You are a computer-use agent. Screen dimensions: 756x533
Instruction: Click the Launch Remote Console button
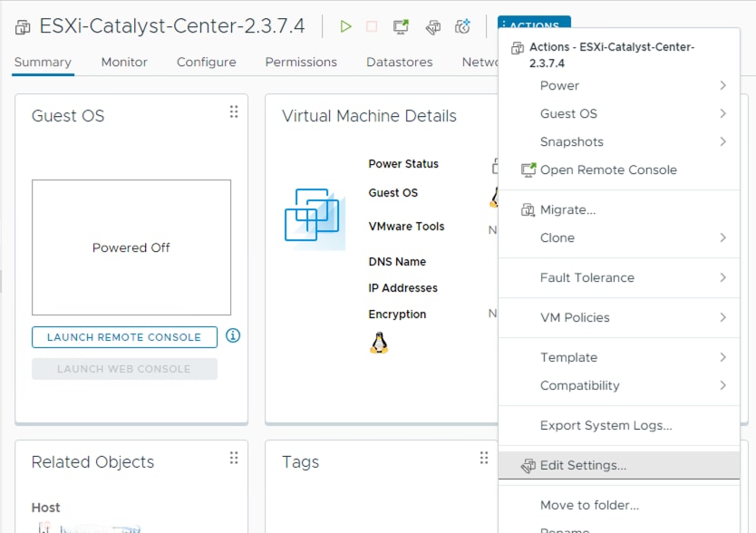pyautogui.click(x=124, y=337)
